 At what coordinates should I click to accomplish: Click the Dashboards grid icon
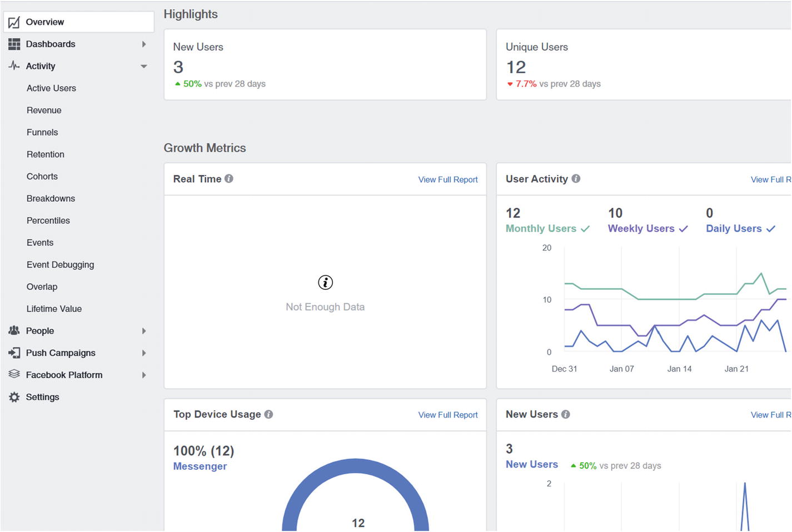[x=14, y=44]
